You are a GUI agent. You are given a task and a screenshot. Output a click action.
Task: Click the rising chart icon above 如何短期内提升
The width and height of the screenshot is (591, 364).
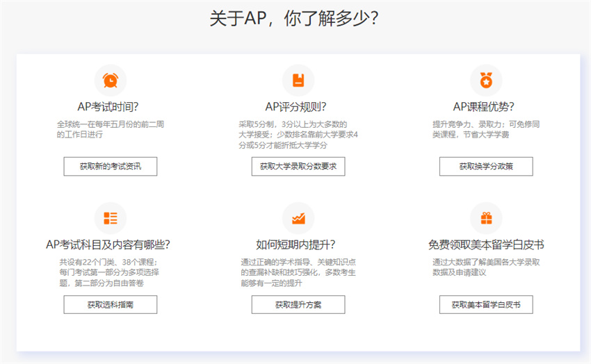[298, 218]
